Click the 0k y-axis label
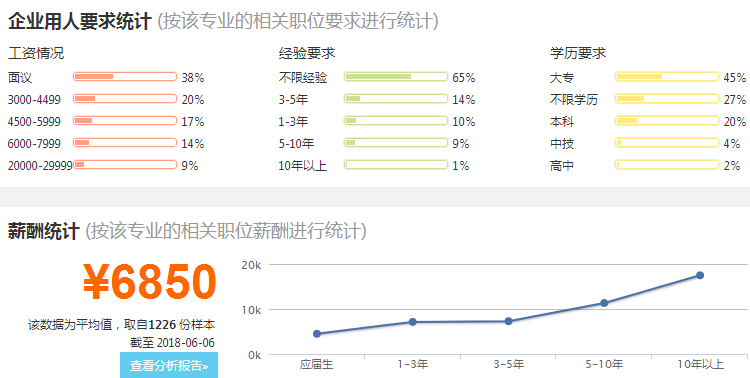Screen dimensions: 750x378 [x=254, y=356]
